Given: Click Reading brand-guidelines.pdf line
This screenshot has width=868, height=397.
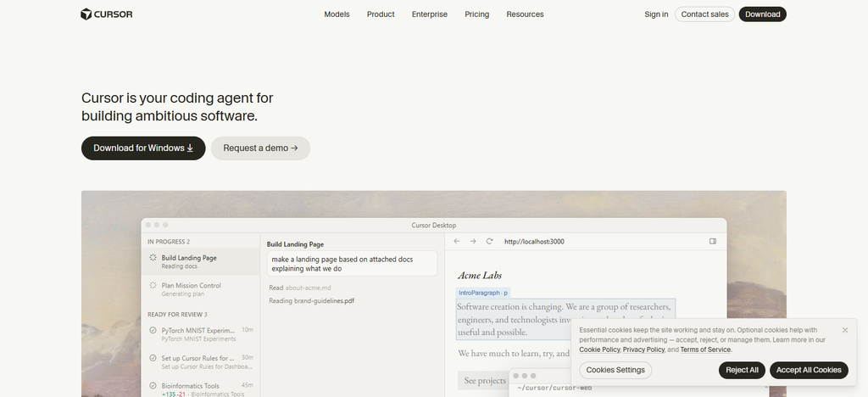Looking at the screenshot, I should coord(312,301).
